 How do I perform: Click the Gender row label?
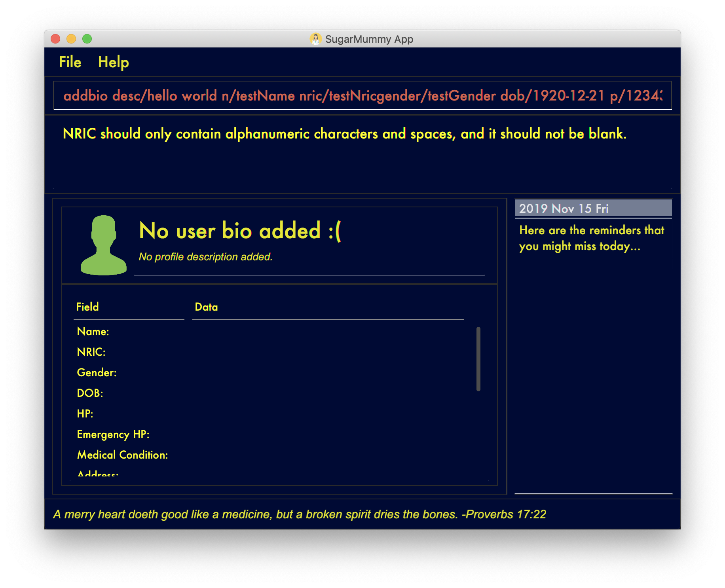tap(96, 372)
